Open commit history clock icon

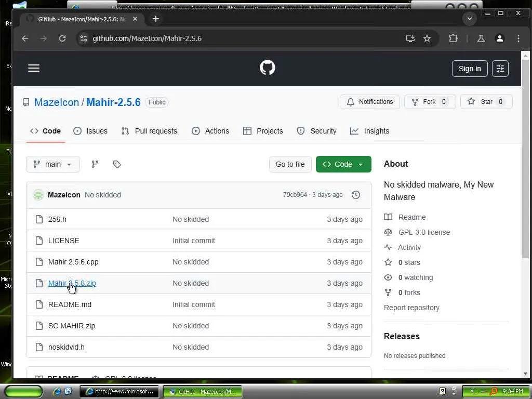click(355, 195)
